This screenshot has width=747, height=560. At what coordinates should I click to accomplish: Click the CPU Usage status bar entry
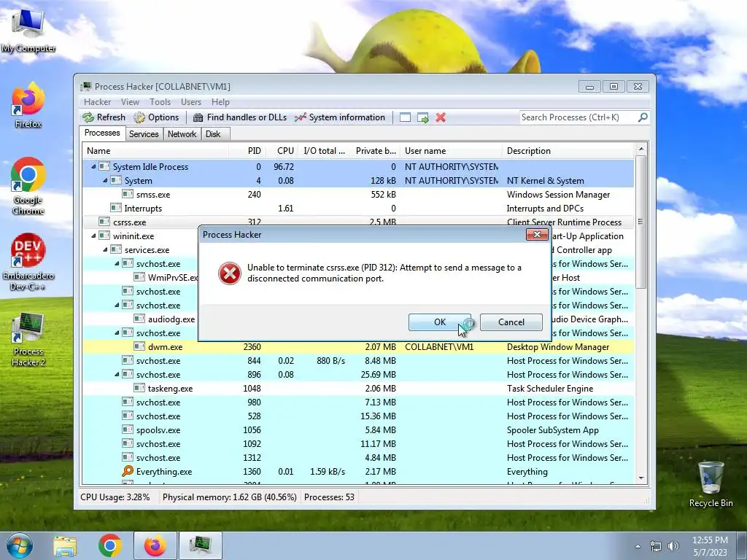pos(115,497)
